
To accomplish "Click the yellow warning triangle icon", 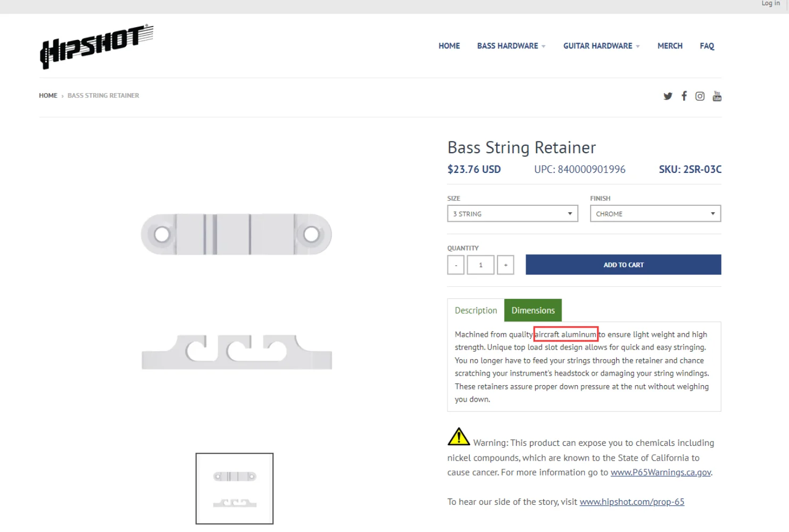I will tap(459, 437).
